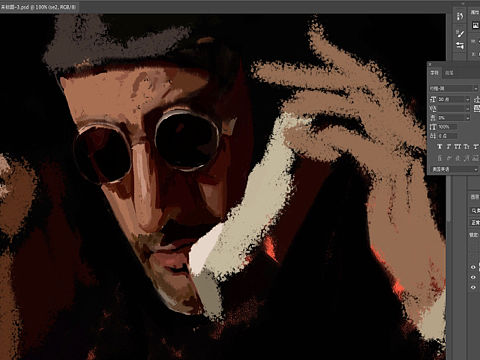Viewport: 480px width, 360px height.
Task: Toggle the fi ligatures OpenType button
Action: (x=439, y=158)
